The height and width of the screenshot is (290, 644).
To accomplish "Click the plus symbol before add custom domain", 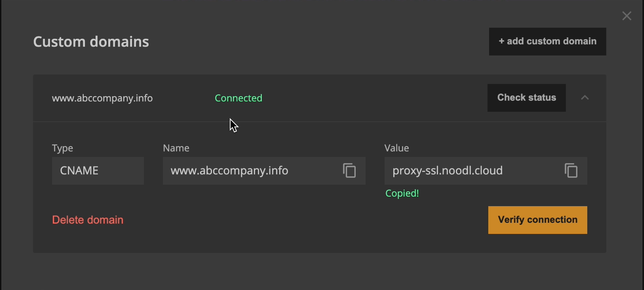I will point(501,41).
